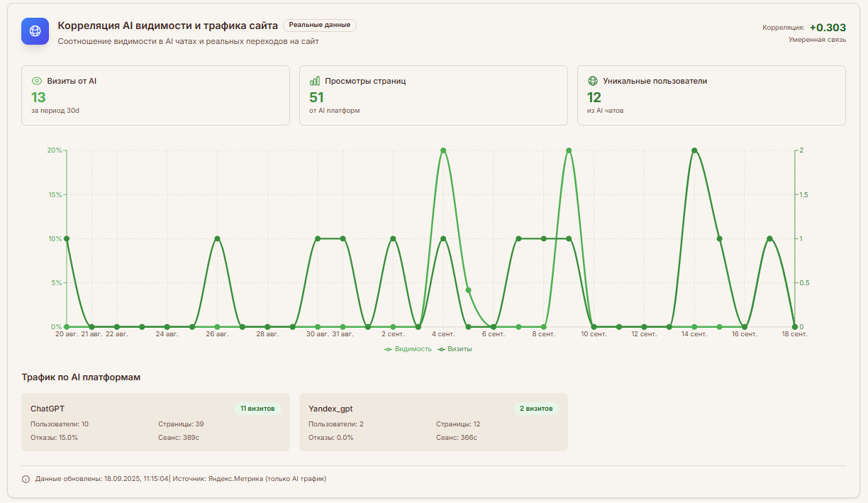Image resolution: width=868 pixels, height=503 pixels.
Task: Click the blue globe icon in the header
Action: (x=35, y=31)
